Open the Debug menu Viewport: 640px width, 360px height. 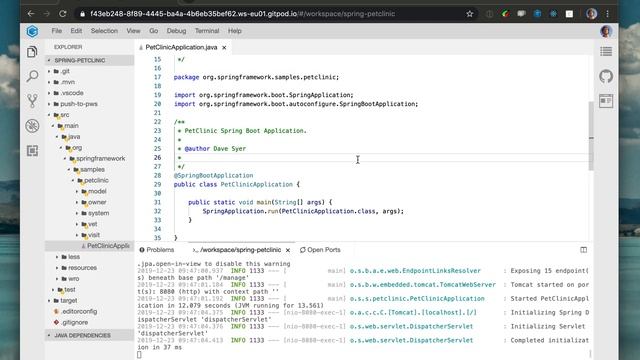coord(176,31)
